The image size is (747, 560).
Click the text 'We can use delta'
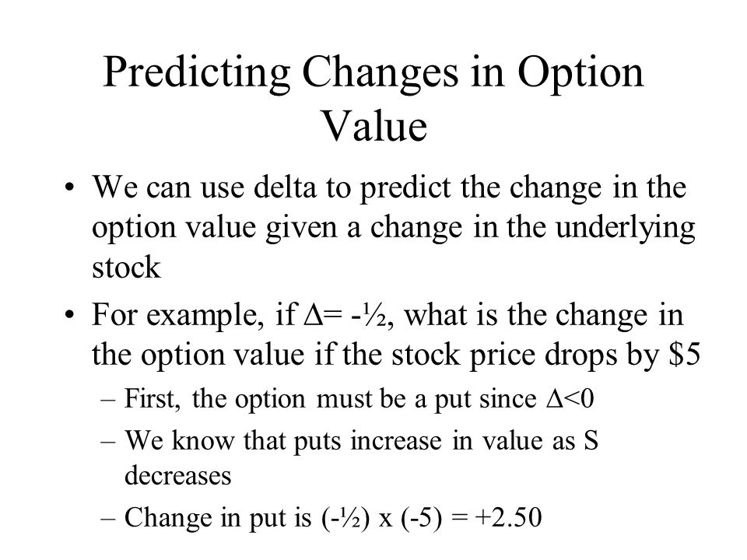click(204, 187)
